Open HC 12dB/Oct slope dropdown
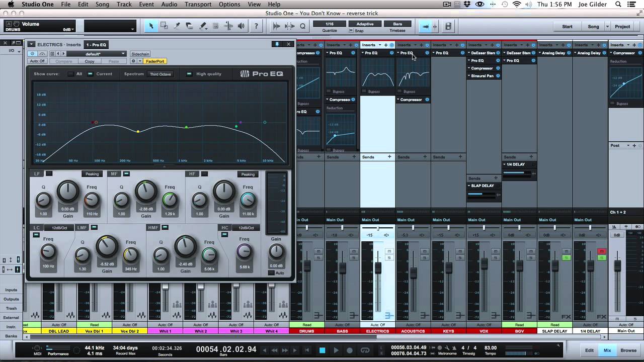 coord(246,228)
